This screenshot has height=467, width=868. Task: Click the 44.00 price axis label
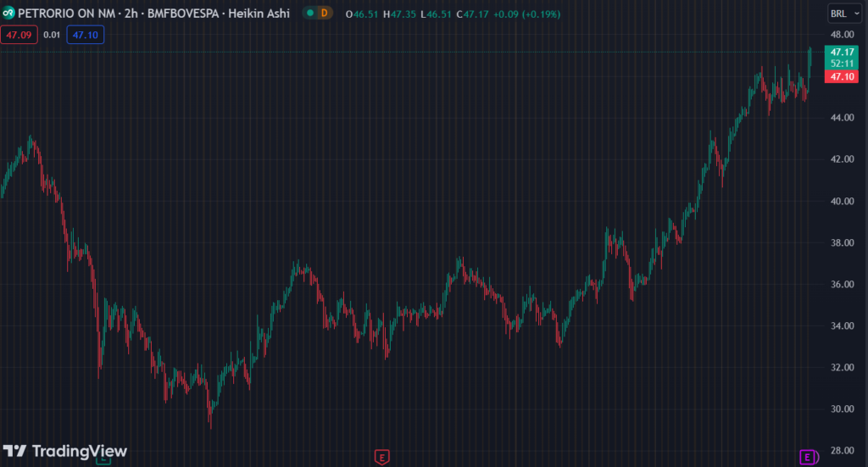point(842,117)
